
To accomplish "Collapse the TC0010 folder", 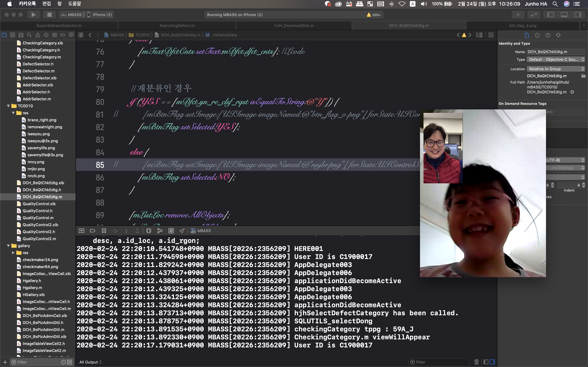I will [x=9, y=106].
